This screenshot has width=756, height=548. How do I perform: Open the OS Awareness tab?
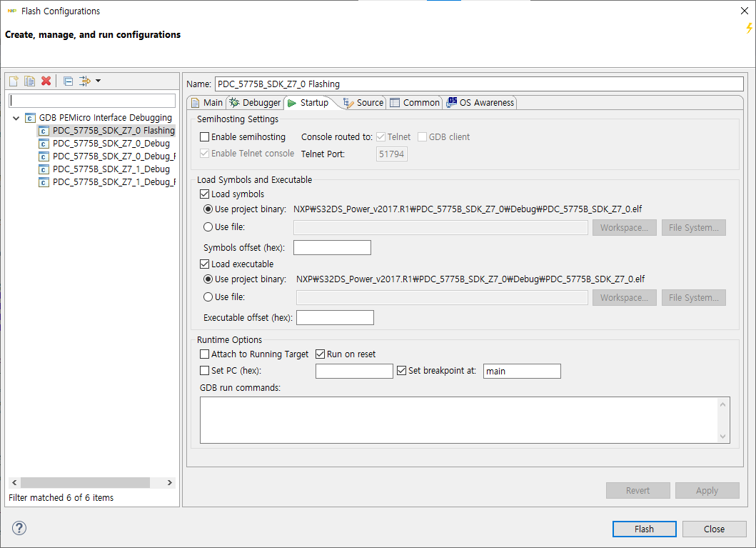(x=480, y=103)
